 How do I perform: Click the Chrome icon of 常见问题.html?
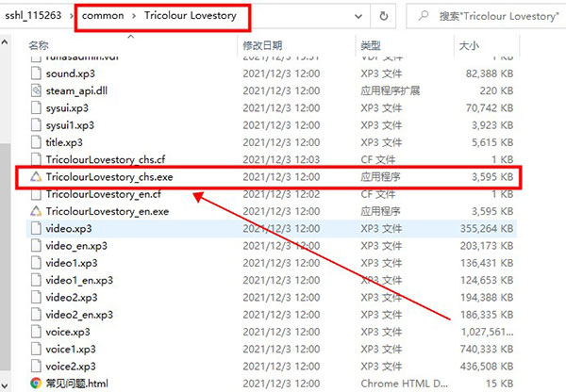pos(36,384)
